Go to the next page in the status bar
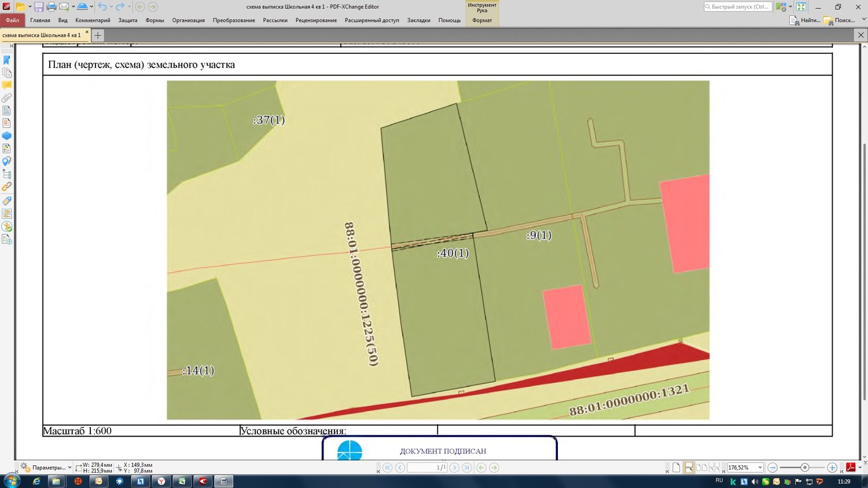 click(x=454, y=467)
